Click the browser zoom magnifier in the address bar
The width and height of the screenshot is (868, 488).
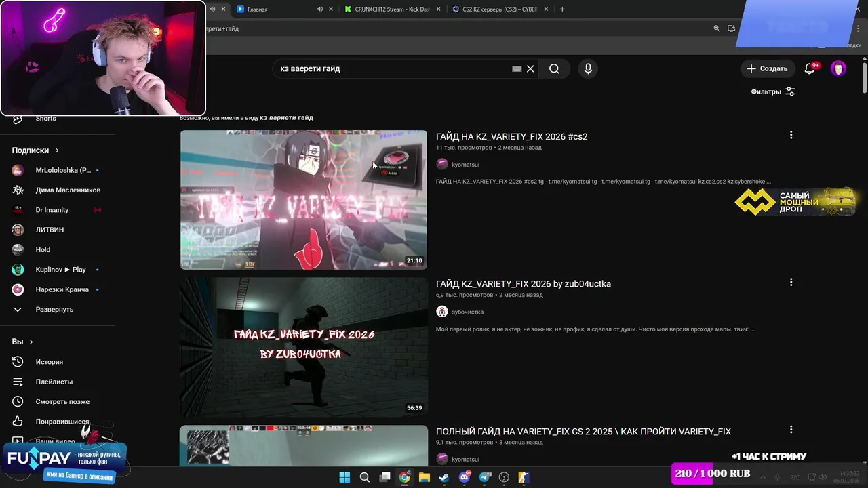pos(717,28)
